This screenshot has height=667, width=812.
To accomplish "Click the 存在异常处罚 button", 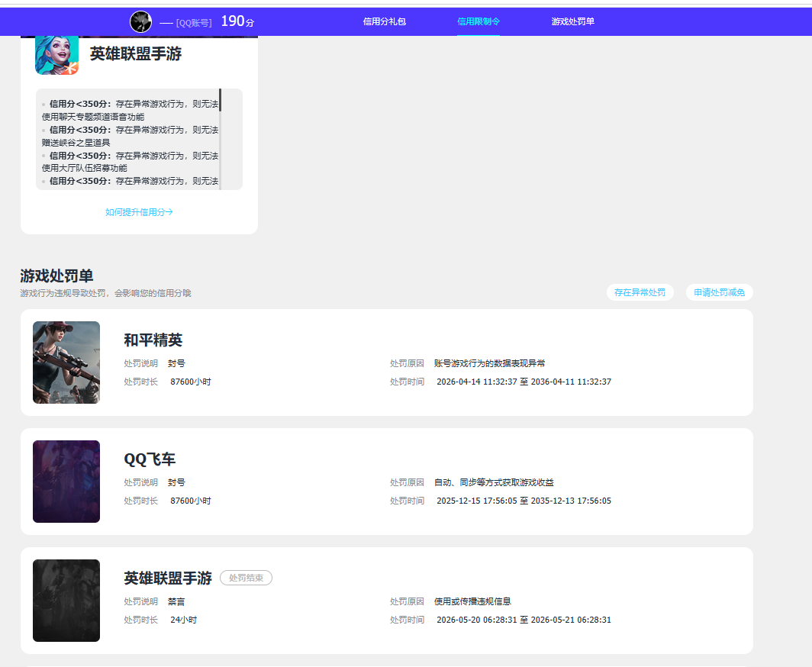I will [x=640, y=292].
